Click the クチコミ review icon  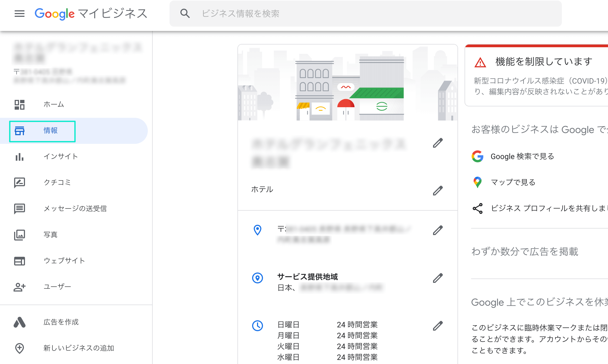(20, 183)
